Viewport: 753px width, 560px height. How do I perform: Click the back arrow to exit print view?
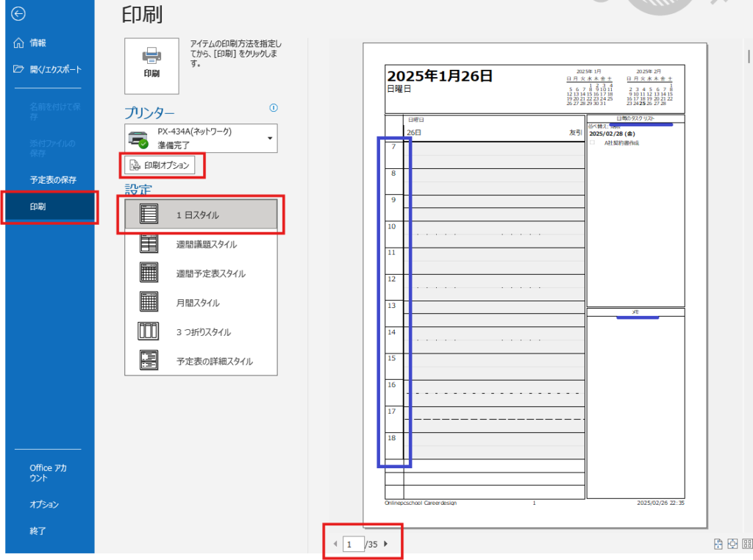click(x=16, y=13)
